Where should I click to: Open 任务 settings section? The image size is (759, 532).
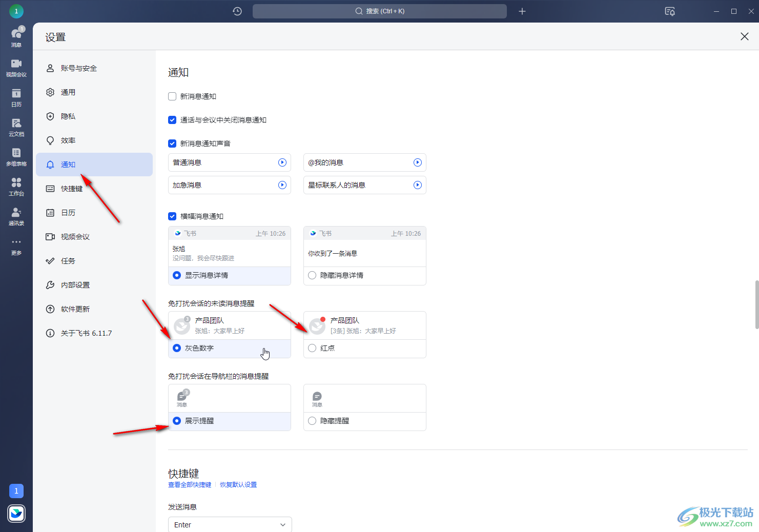[x=94, y=261]
